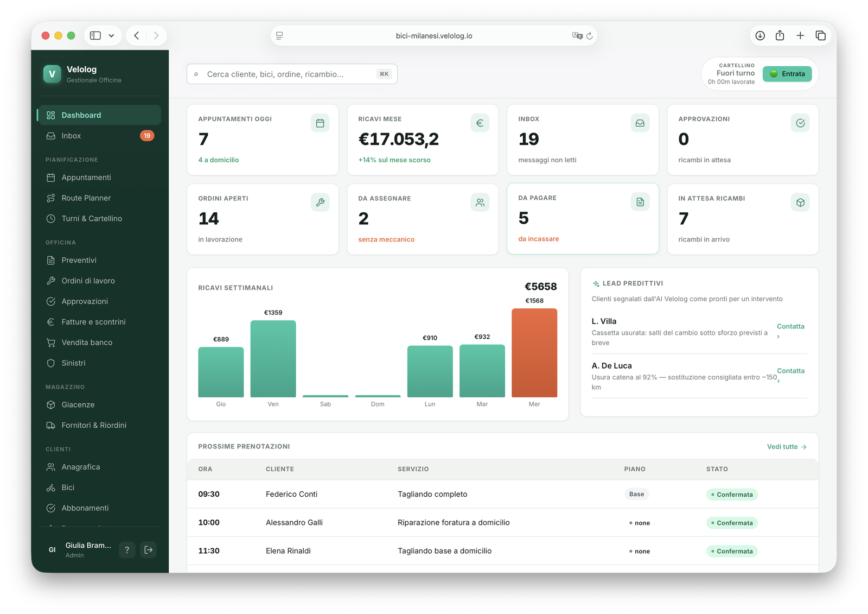Click the translate icon in address bar
Image resolution: width=868 pixels, height=614 pixels.
tap(577, 36)
